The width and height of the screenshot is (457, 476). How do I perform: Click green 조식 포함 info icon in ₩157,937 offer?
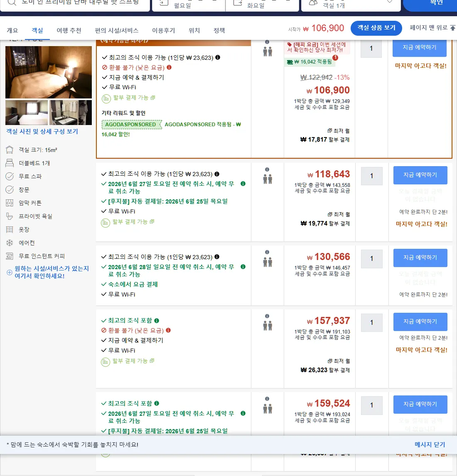(x=157, y=321)
